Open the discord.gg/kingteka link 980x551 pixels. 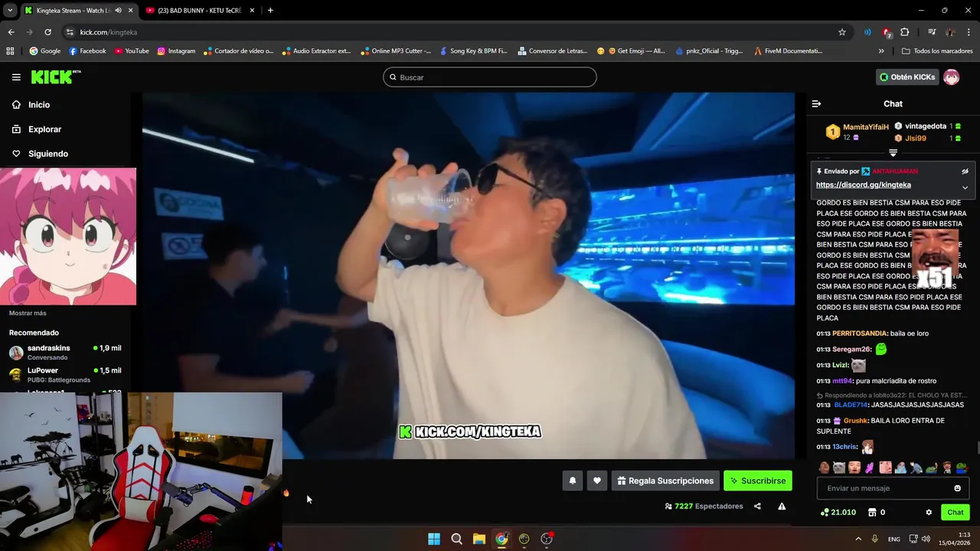point(863,184)
